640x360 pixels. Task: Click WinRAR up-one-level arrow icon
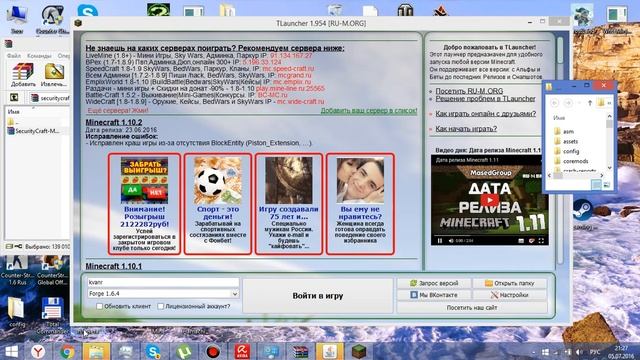14,98
